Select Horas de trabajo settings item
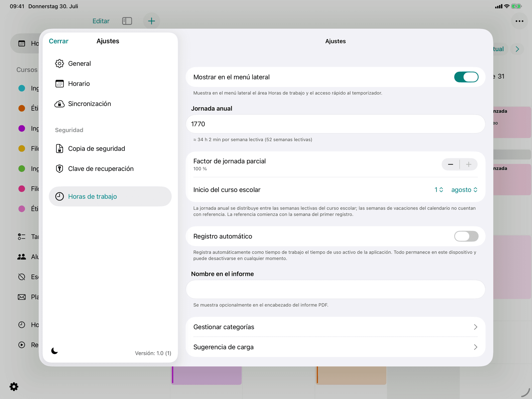The height and width of the screenshot is (399, 532). 110,197
